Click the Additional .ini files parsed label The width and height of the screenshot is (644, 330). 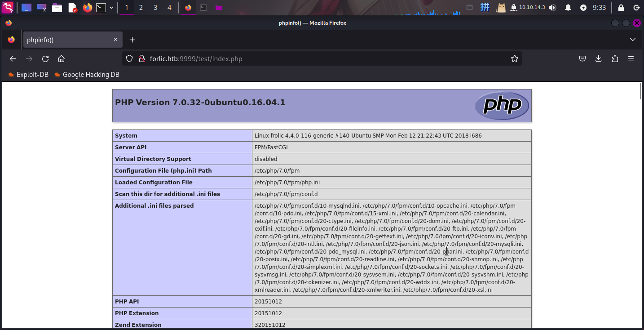pyautogui.click(x=154, y=206)
